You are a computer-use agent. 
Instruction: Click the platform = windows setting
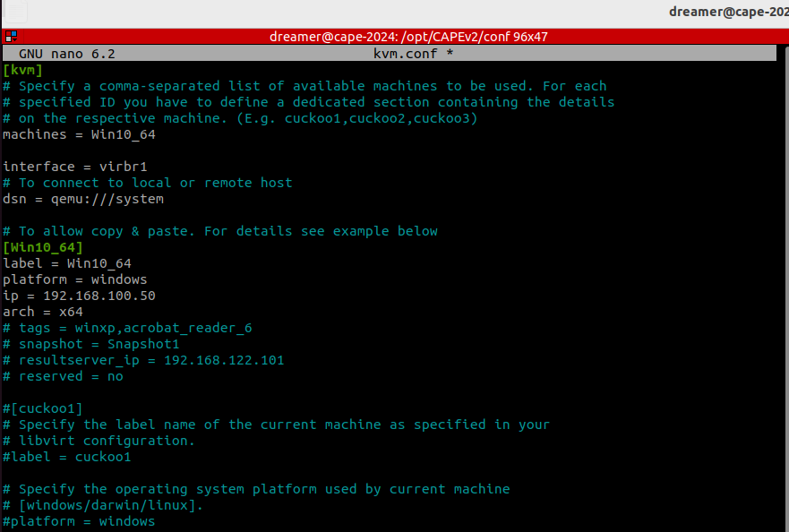click(x=75, y=279)
